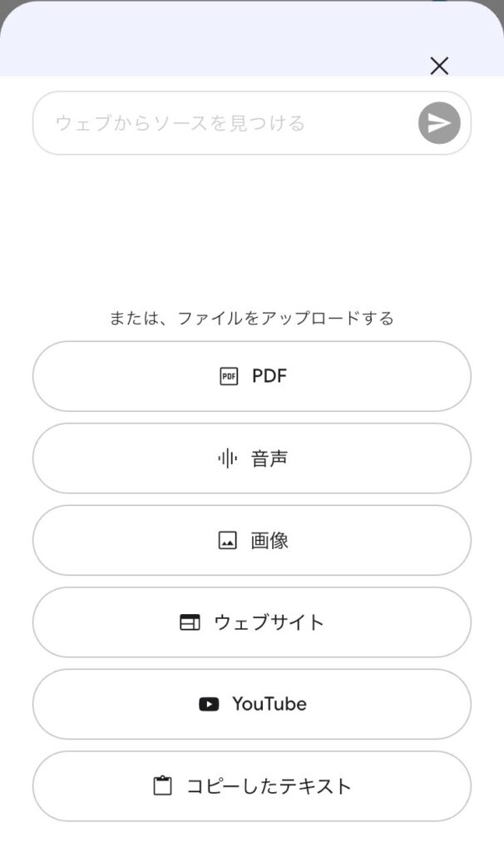Click the または、ファイルをアップロードする heading

pyautogui.click(x=251, y=318)
